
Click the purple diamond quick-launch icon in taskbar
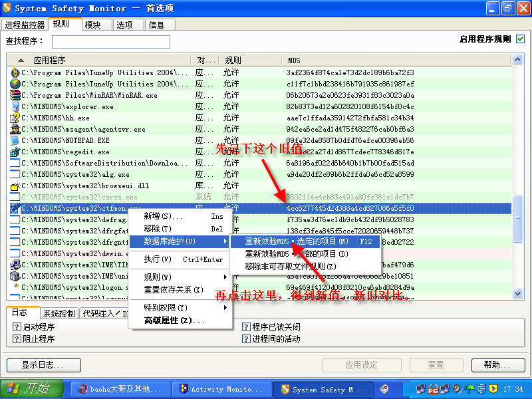pos(384,389)
